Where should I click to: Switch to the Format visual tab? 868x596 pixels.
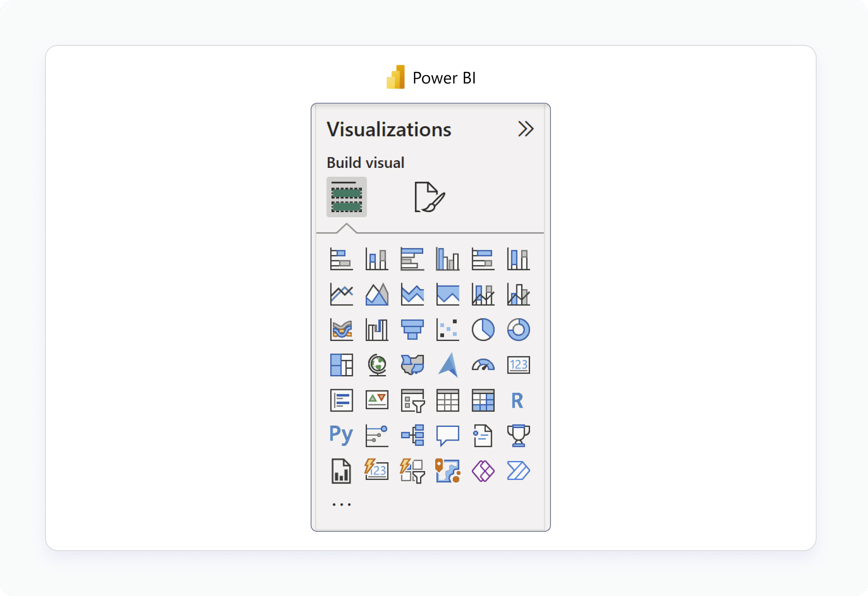tap(429, 197)
